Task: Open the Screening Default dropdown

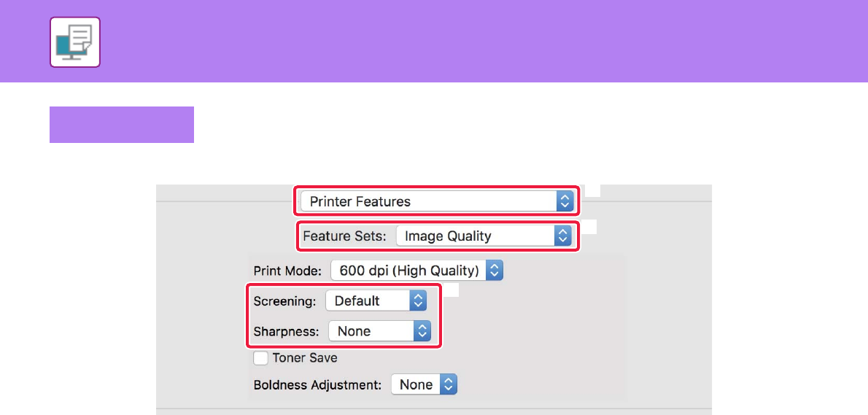Action: tap(367, 300)
